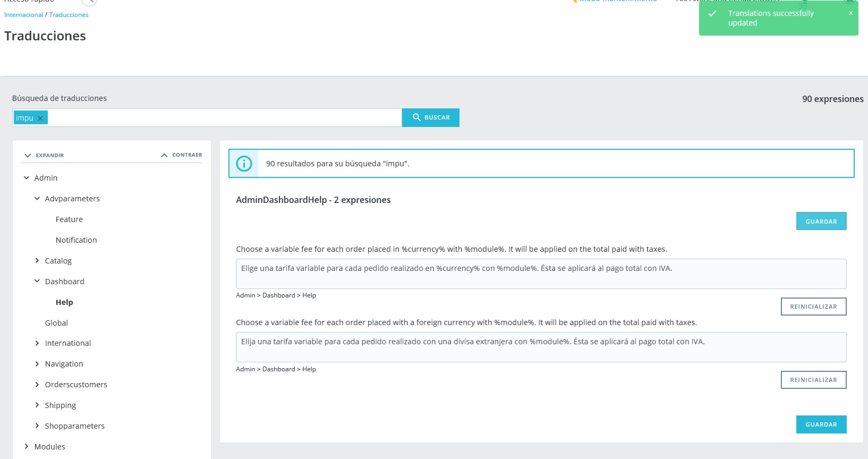Reset the "Elija una tarifa variable" translation
868x459 pixels.
[x=813, y=380]
